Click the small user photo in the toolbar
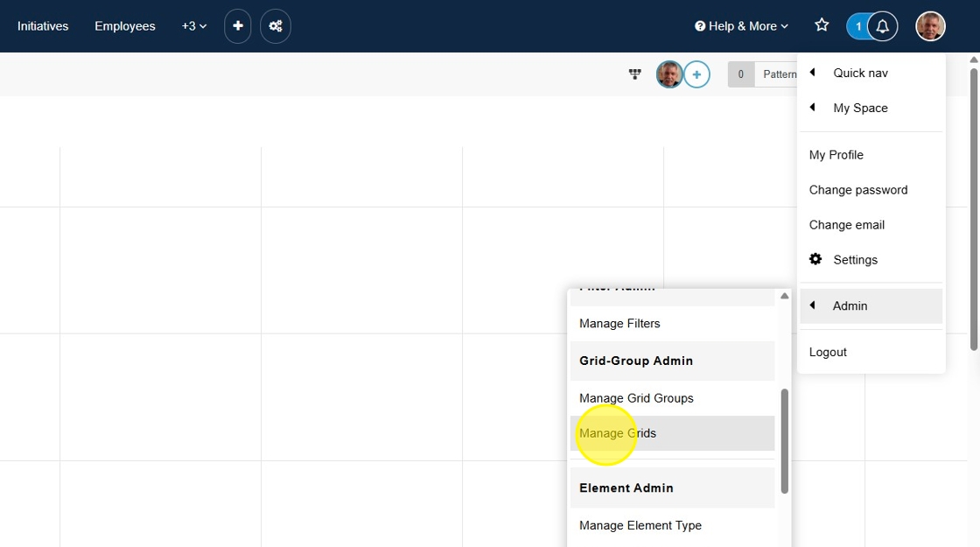Screen dimensions: 980x547 669,74
